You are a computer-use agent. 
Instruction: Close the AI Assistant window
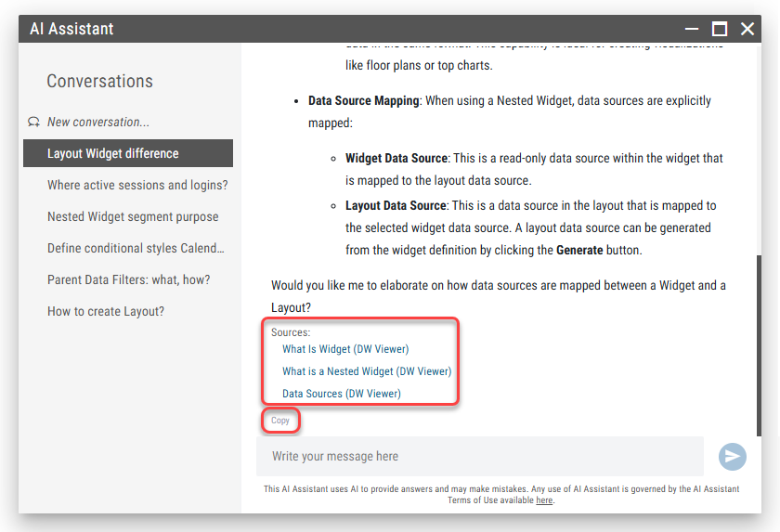click(747, 29)
